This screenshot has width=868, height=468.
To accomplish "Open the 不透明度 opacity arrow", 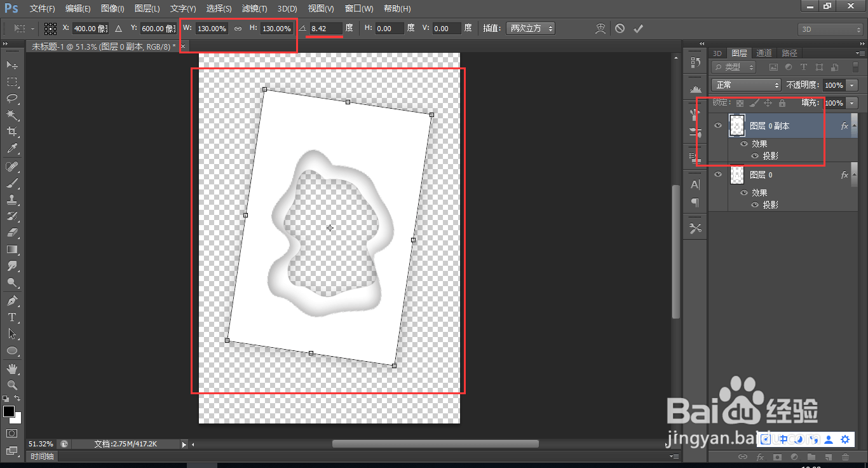I will click(x=852, y=85).
